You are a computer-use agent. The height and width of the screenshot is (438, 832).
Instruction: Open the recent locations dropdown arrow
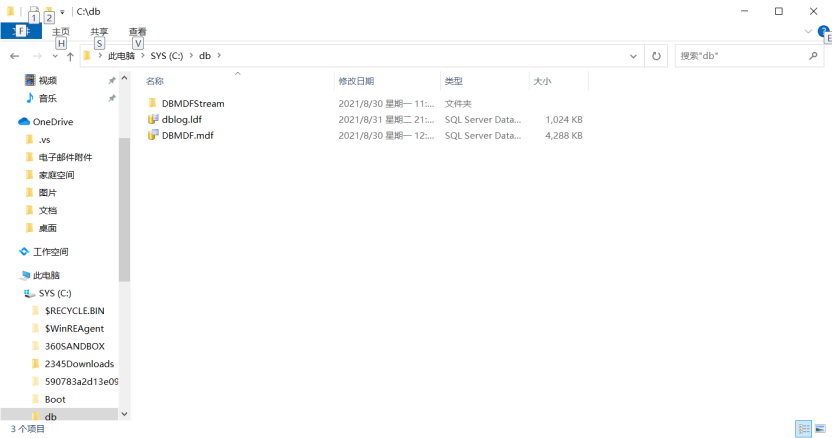(55, 56)
